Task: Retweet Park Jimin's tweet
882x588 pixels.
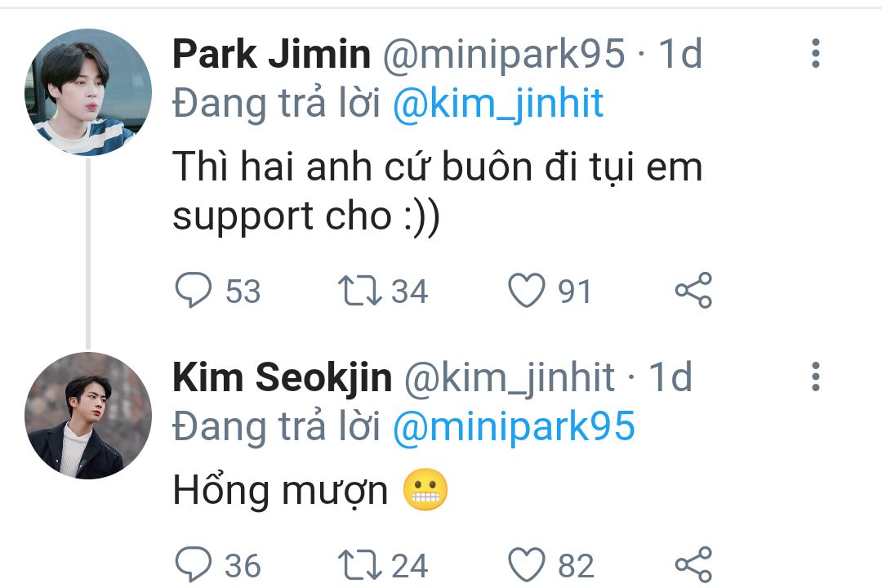Action: pyautogui.click(x=360, y=291)
